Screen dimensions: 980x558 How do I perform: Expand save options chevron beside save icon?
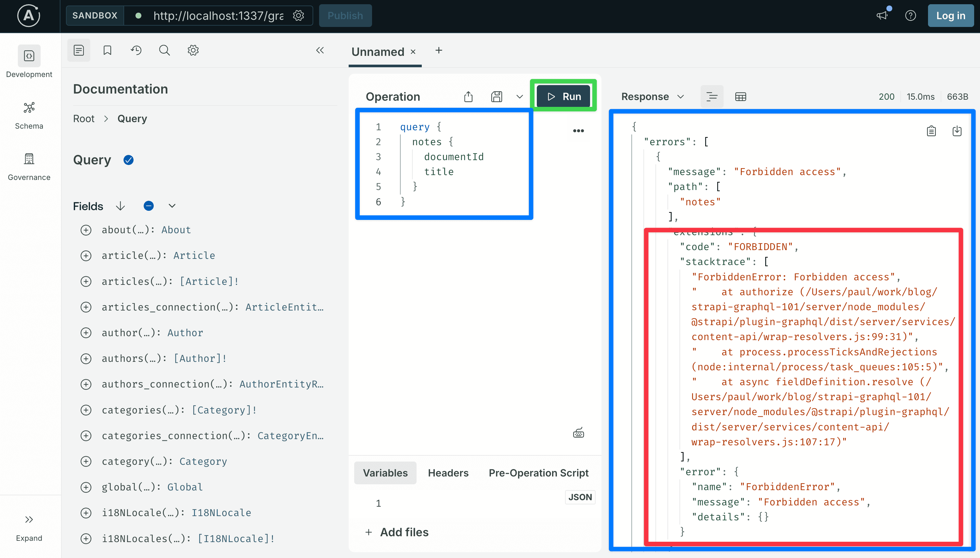(520, 96)
